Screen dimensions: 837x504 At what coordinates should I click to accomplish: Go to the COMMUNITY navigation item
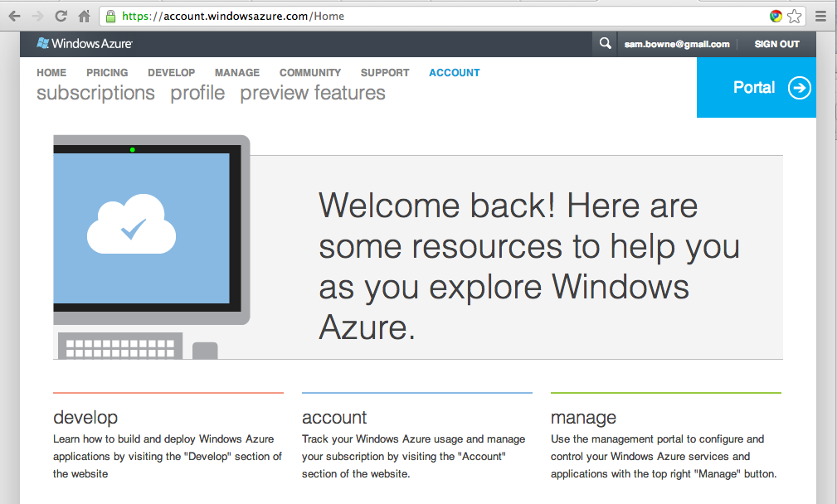[x=310, y=73]
